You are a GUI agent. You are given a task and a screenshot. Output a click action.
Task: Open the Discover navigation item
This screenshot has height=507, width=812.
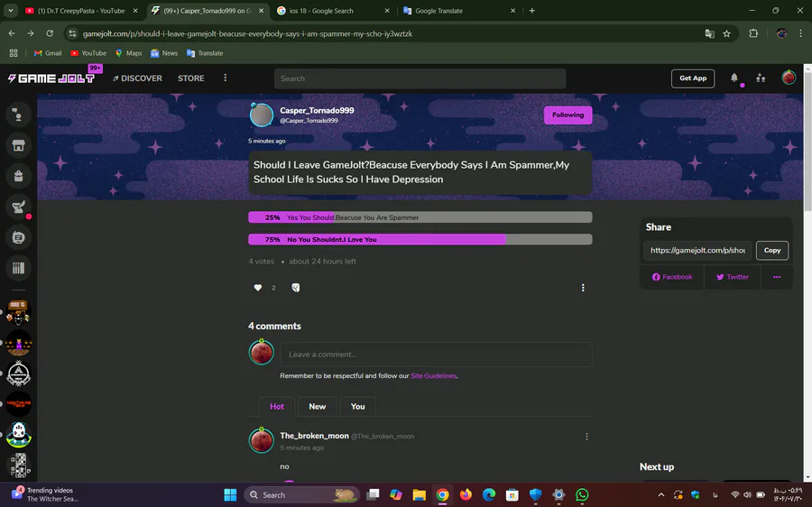click(x=137, y=78)
